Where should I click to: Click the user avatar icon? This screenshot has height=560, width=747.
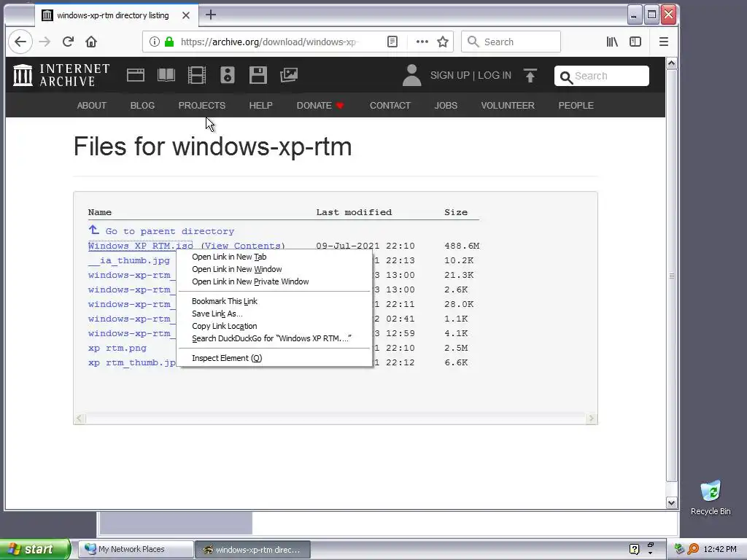(x=411, y=75)
